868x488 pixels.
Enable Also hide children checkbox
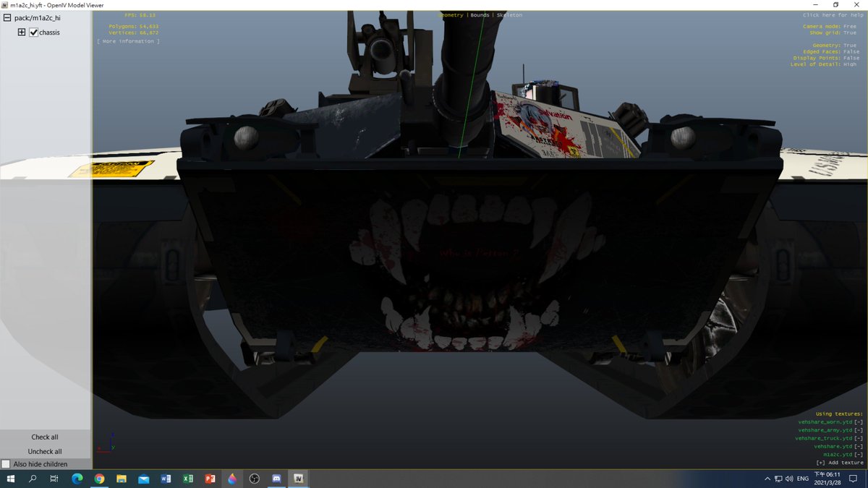coord(7,464)
